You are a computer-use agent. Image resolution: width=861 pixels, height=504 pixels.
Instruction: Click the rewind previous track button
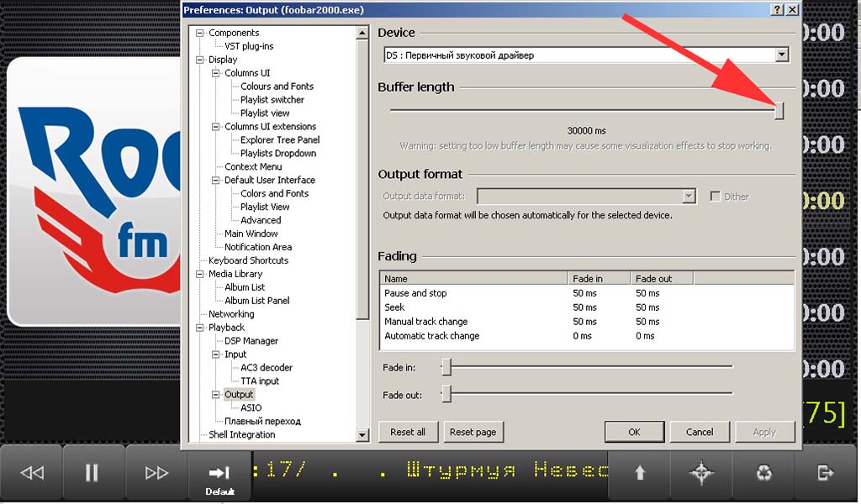click(32, 474)
